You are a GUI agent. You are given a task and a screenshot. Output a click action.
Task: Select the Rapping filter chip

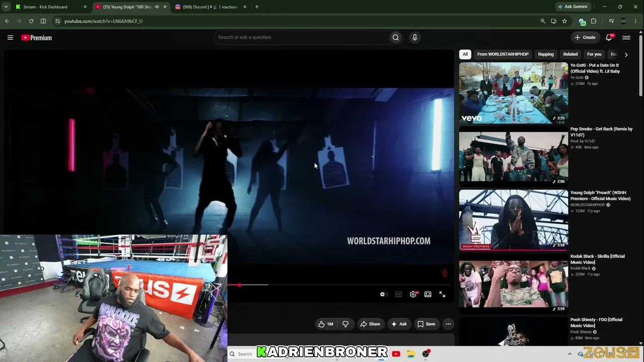pyautogui.click(x=546, y=54)
